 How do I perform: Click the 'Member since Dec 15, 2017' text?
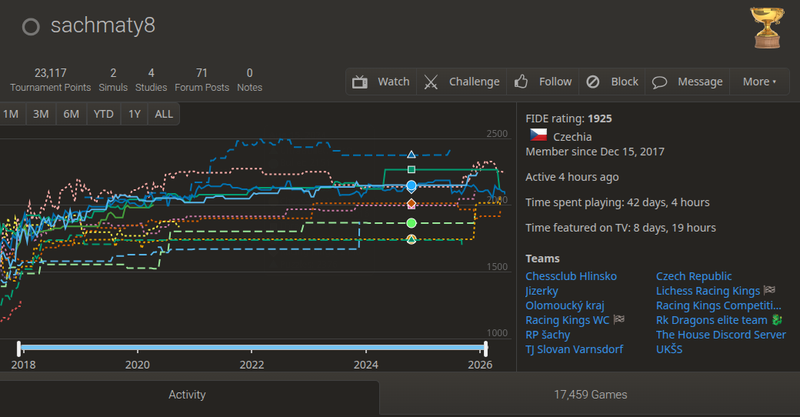(x=595, y=152)
